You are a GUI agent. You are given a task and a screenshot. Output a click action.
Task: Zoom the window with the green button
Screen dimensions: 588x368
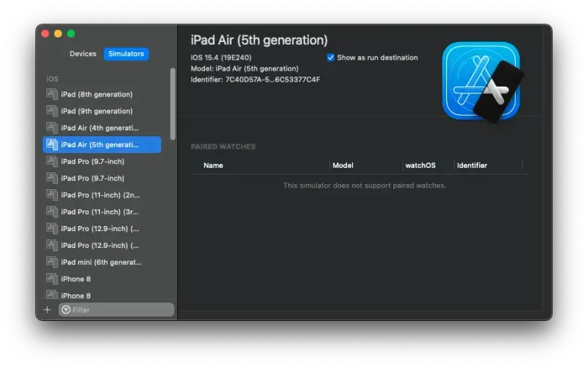[71, 34]
